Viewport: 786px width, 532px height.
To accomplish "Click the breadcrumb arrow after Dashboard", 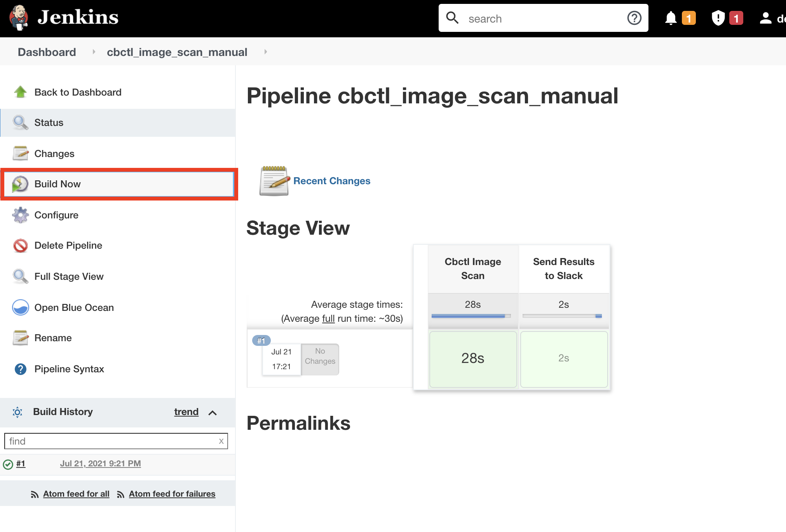I will (94, 52).
